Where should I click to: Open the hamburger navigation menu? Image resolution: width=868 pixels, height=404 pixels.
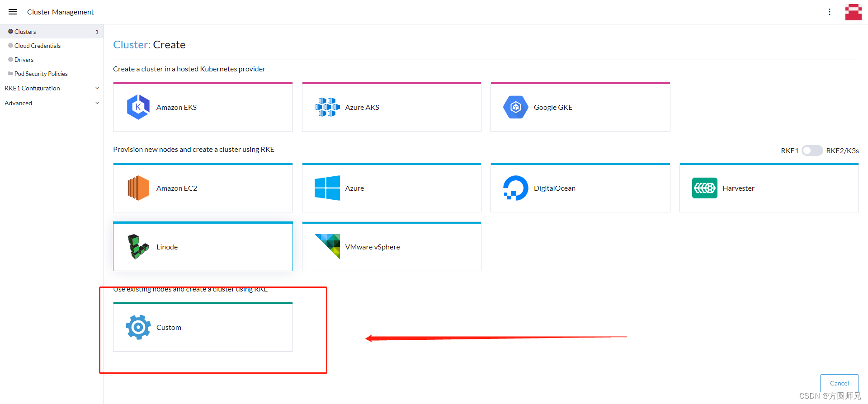[13, 12]
